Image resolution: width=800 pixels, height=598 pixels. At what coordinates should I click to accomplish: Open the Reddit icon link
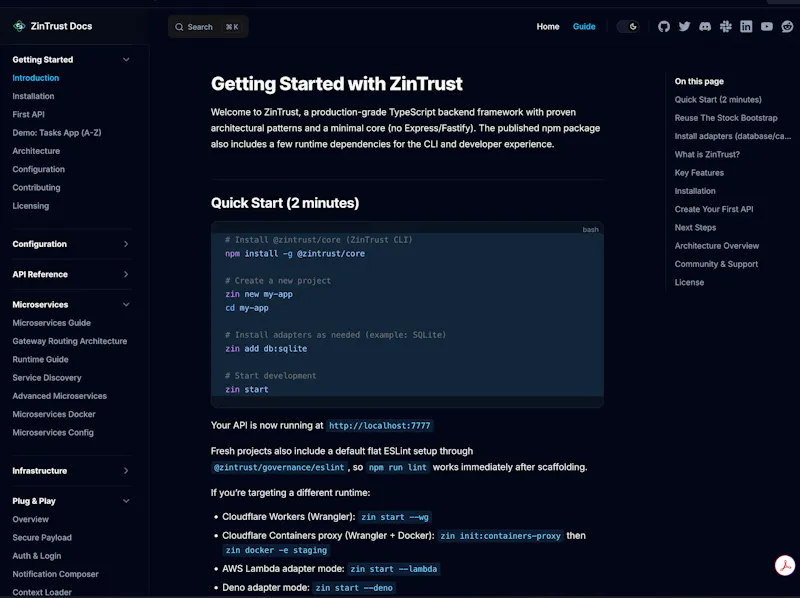787,27
